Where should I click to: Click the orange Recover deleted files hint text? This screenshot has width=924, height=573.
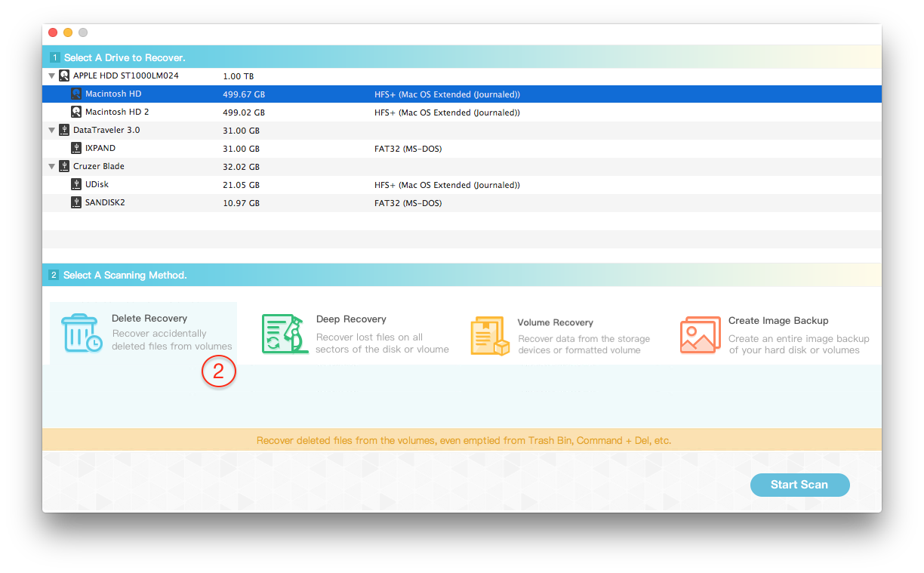(x=464, y=440)
